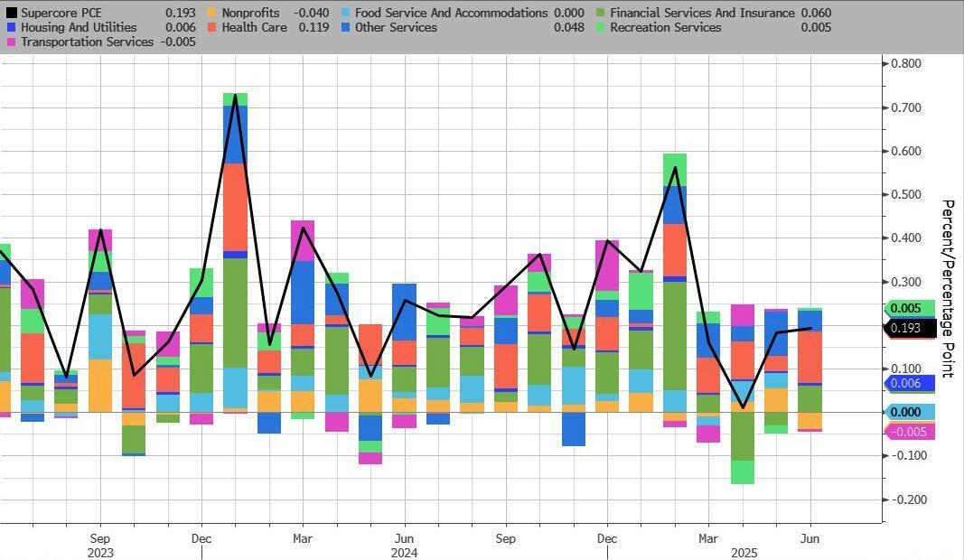Select the 2025 year label on the x-axis
The height and width of the screenshot is (560, 964).
(x=743, y=552)
